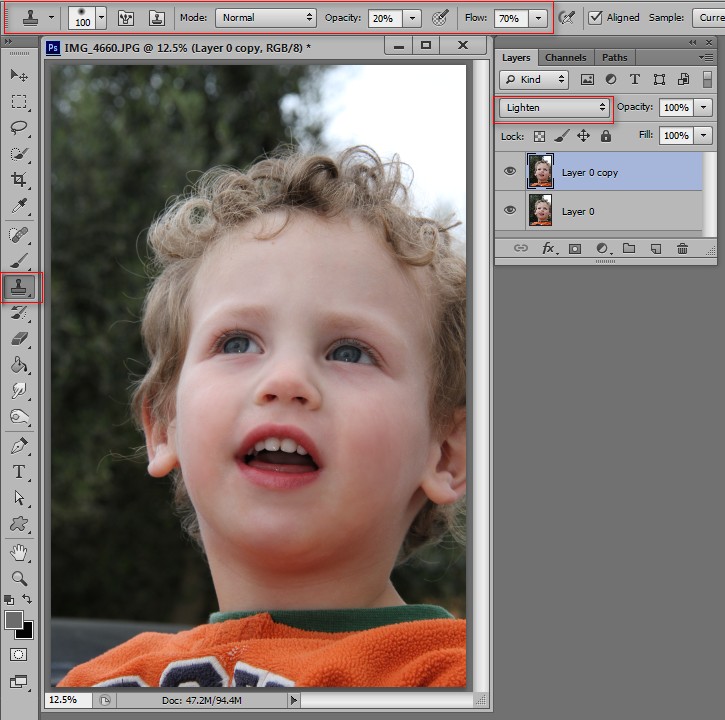Toggle visibility of Layer 0

510,210
